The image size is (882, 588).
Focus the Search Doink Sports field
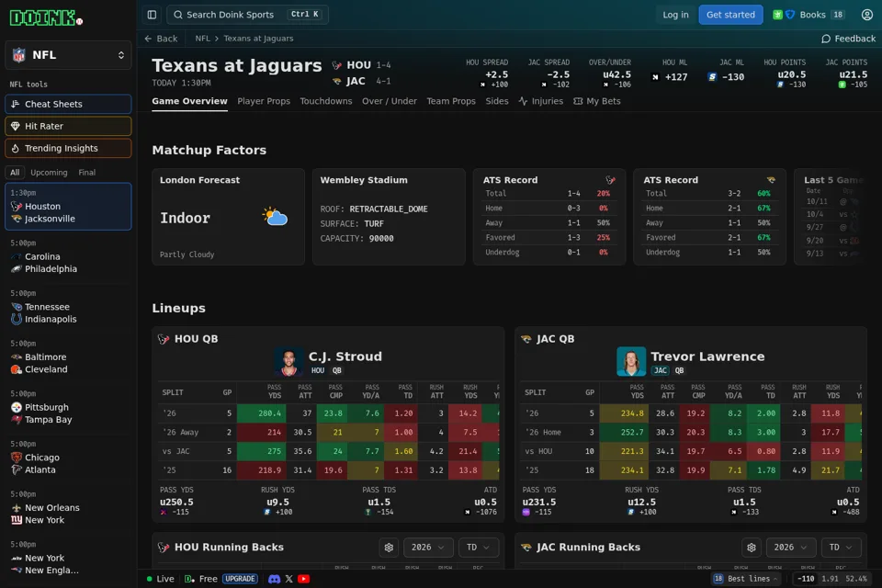[x=247, y=15]
